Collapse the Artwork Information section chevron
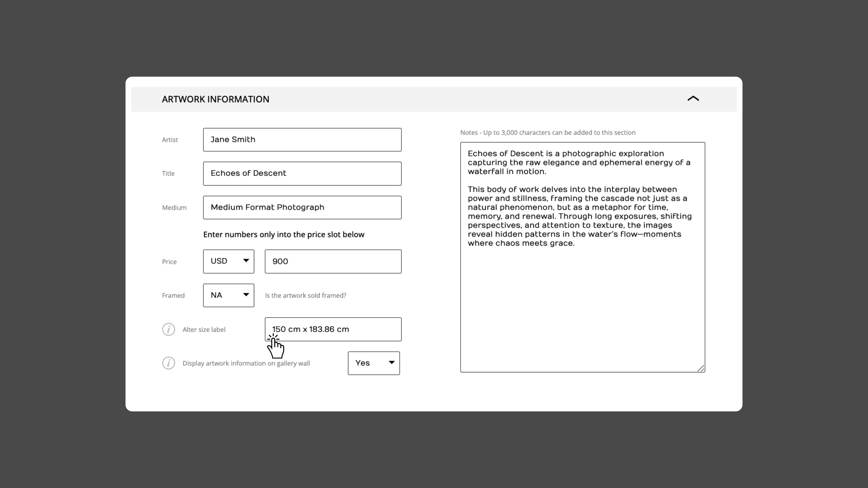The image size is (868, 488). coord(693,99)
